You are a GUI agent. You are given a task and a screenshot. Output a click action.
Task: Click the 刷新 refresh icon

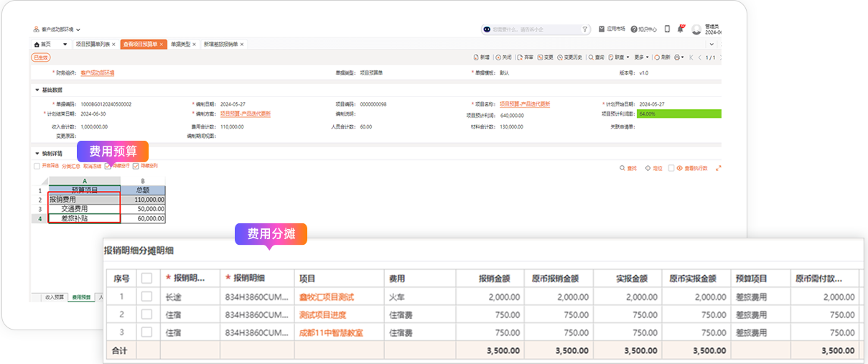point(655,57)
